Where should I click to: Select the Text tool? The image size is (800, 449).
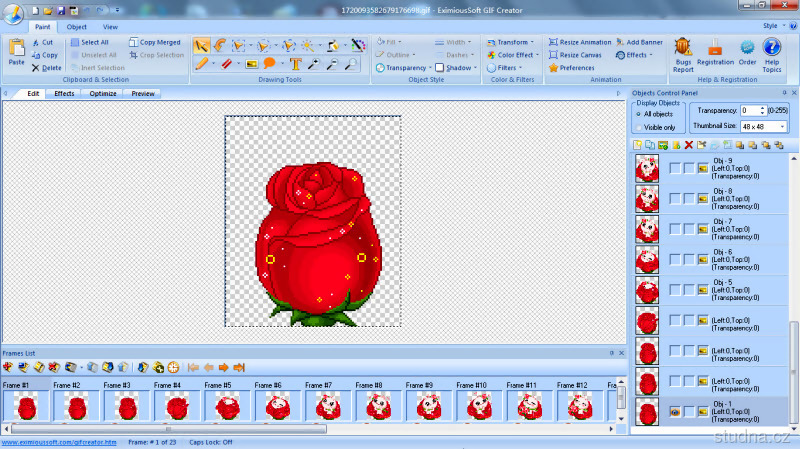click(296, 64)
